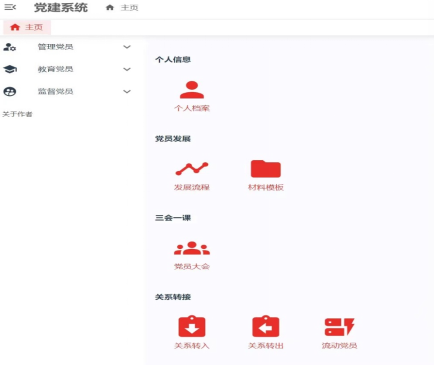The image size is (434, 365).
Task: Open the 发展流程 line chart icon
Action: (192, 169)
